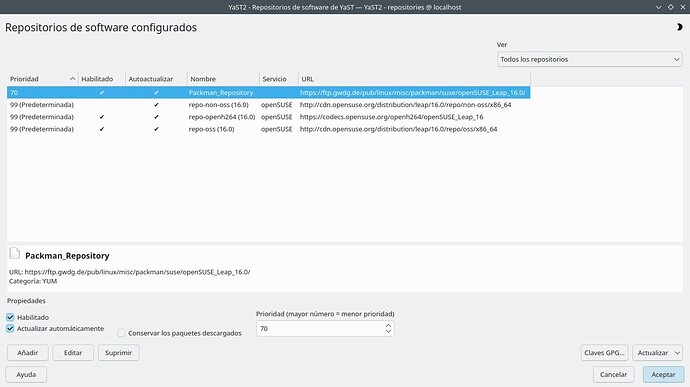Click the Prioridad value input field

pyautogui.click(x=320, y=328)
